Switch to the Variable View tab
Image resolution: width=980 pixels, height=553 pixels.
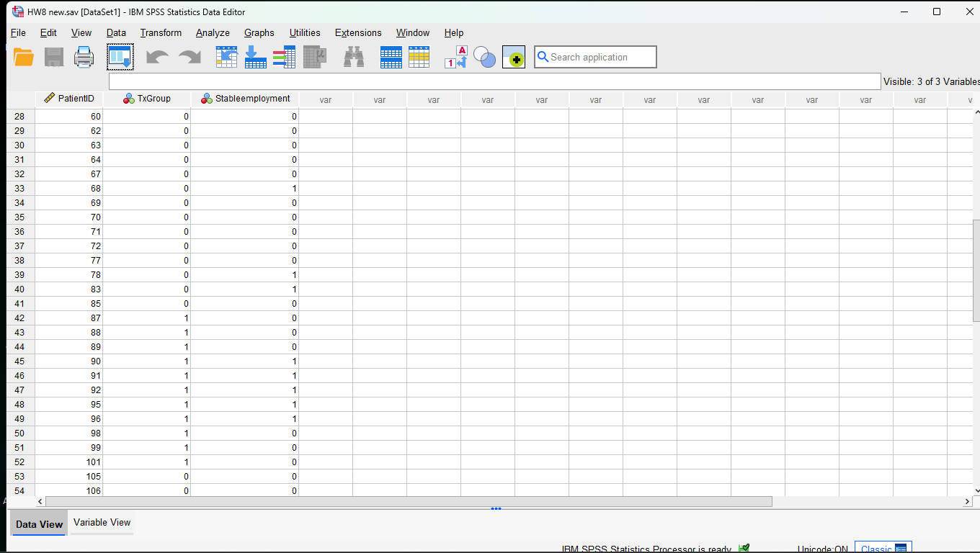(x=102, y=523)
